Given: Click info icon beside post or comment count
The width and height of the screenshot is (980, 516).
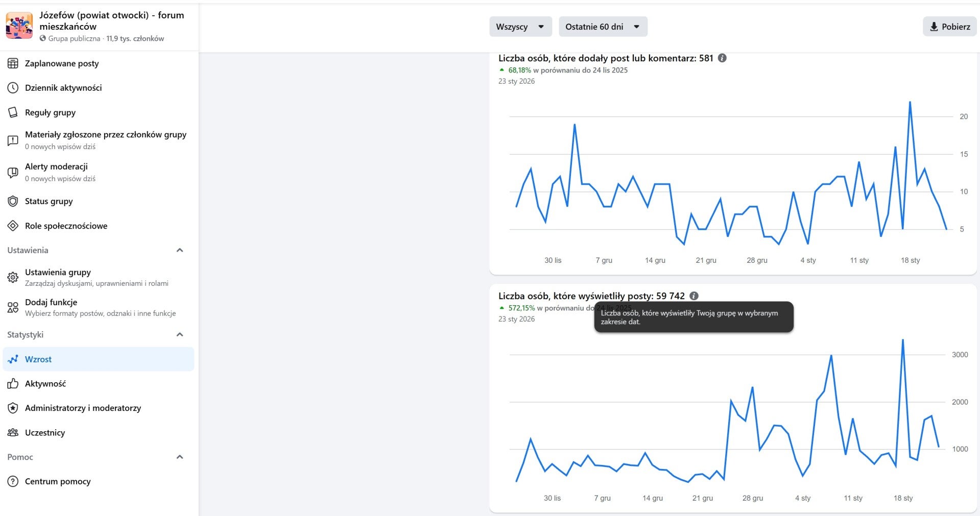Looking at the screenshot, I should point(722,58).
